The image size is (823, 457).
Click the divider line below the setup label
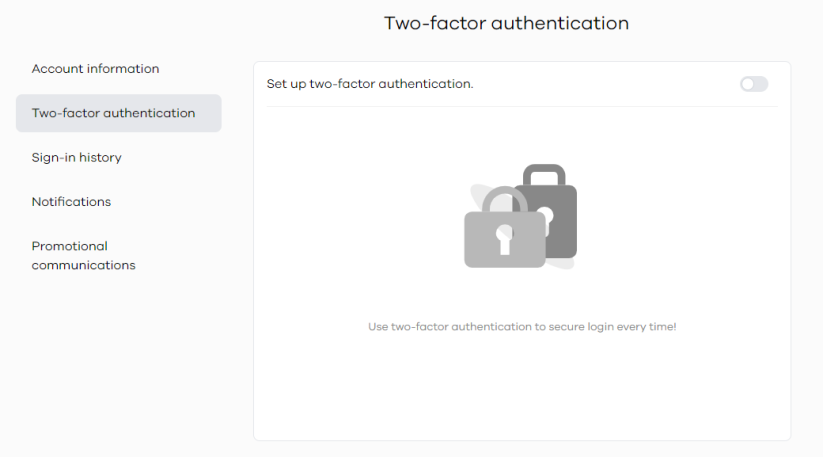522,107
